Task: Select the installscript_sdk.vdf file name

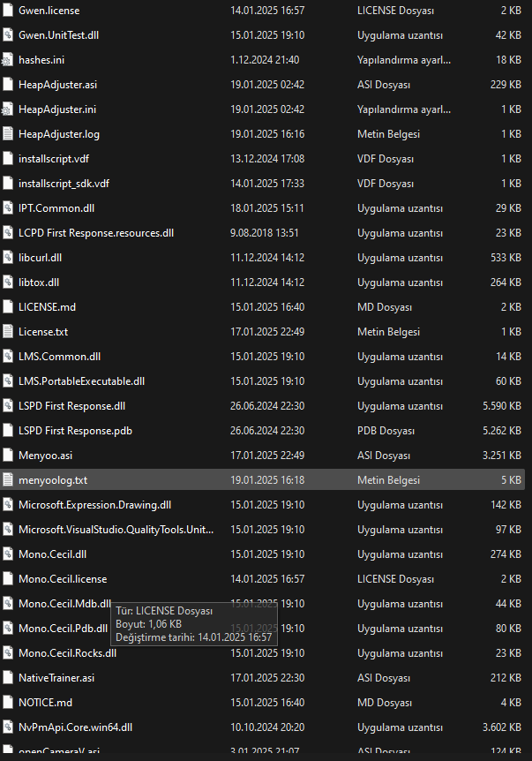Action: (64, 184)
